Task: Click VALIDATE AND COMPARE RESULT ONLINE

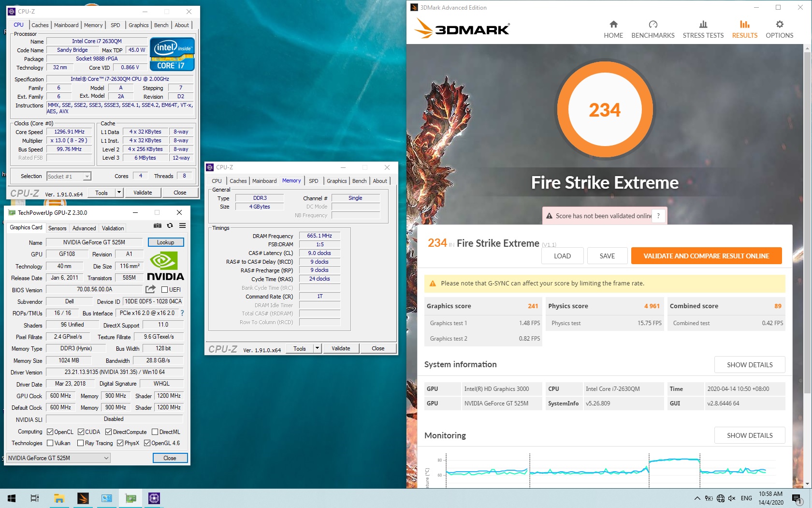Action: click(x=706, y=256)
